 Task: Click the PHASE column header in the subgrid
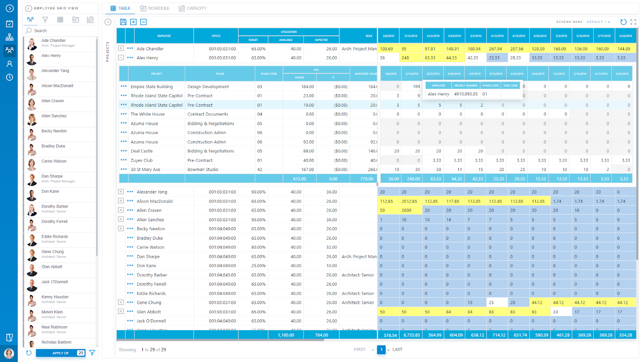(x=220, y=74)
